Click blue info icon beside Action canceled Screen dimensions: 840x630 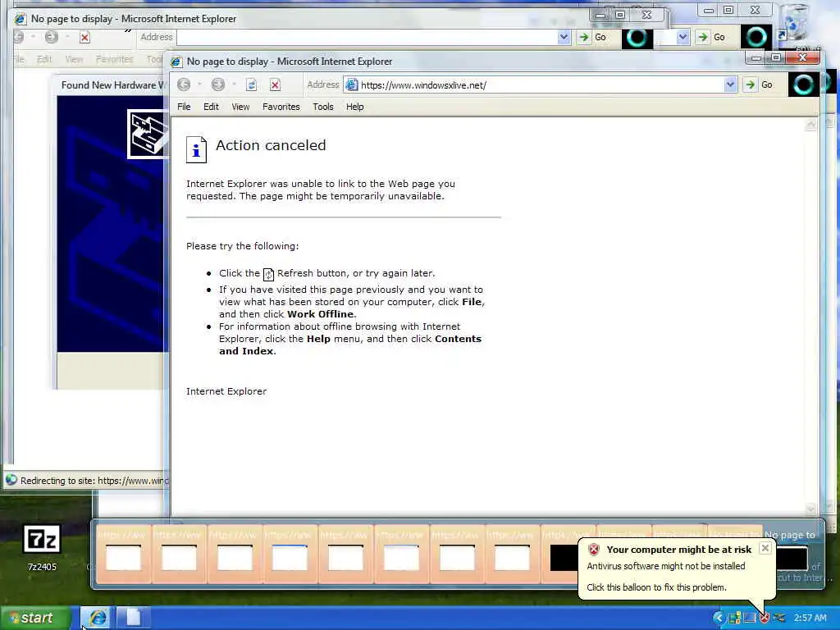pos(196,149)
